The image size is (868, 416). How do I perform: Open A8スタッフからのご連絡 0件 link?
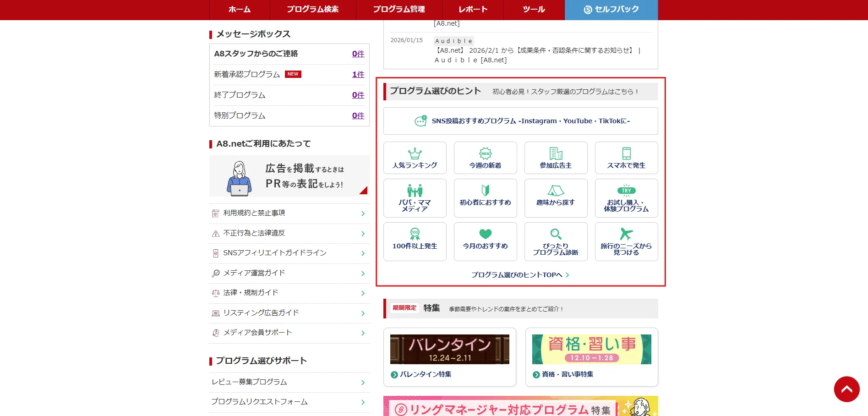(x=358, y=54)
